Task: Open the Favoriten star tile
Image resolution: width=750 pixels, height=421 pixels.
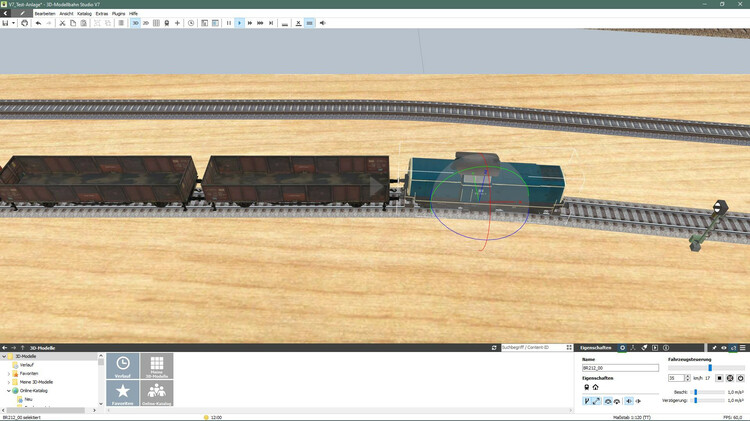Action: [x=122, y=393]
